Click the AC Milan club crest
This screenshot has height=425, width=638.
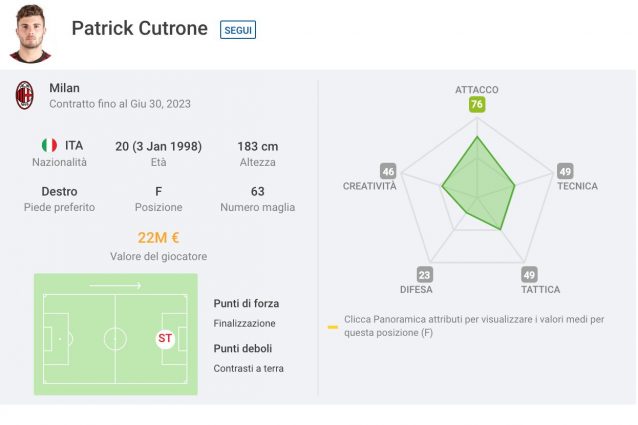pos(24,95)
